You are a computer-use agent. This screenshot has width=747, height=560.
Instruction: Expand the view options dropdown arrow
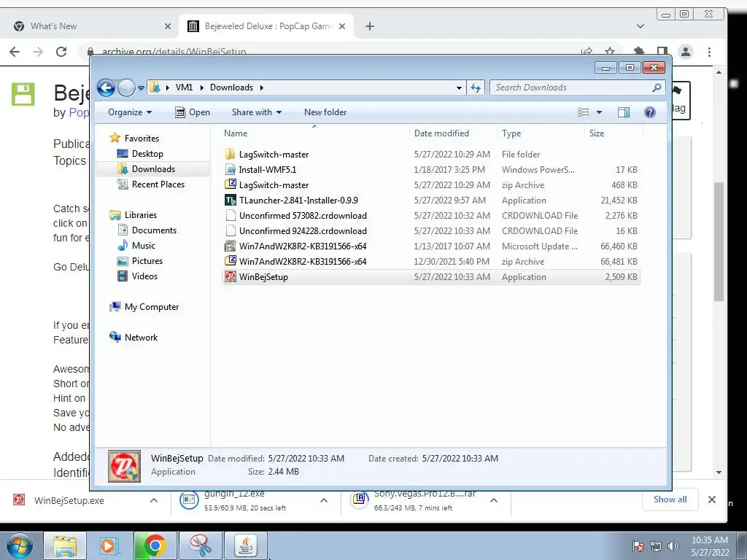(x=600, y=112)
